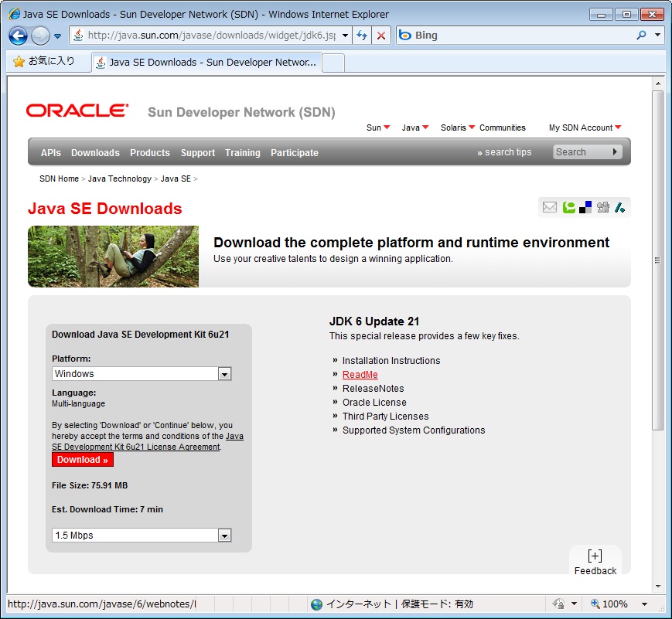This screenshot has height=619, width=672.
Task: Open Products in gray navigation bar
Action: [x=150, y=153]
